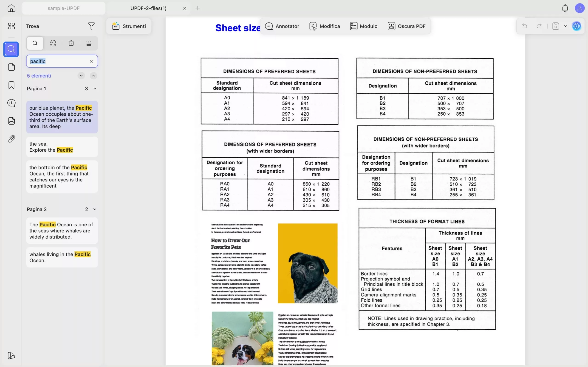588x367 pixels.
Task: Collapse Pagina 2 results chevron
Action: [x=95, y=209]
